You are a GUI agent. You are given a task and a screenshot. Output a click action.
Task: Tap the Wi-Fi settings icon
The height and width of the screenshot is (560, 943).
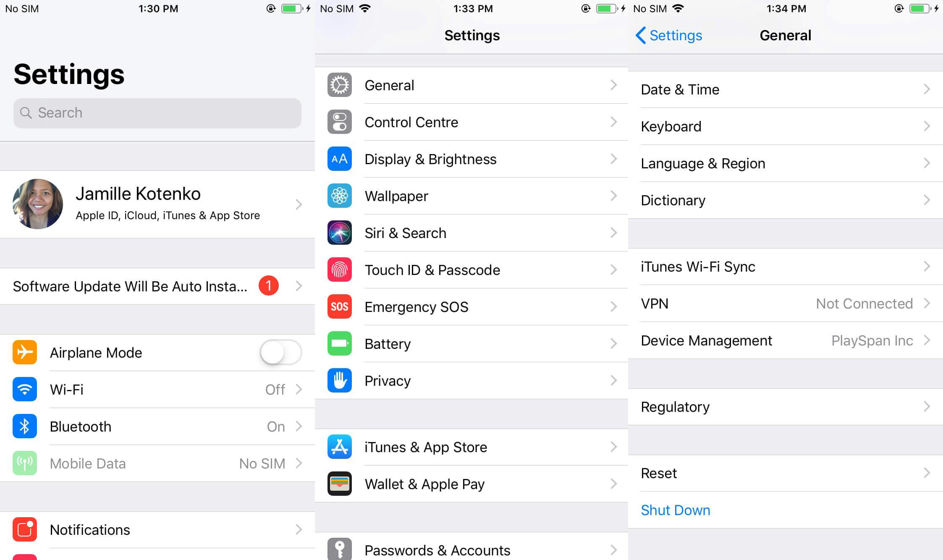[25, 389]
